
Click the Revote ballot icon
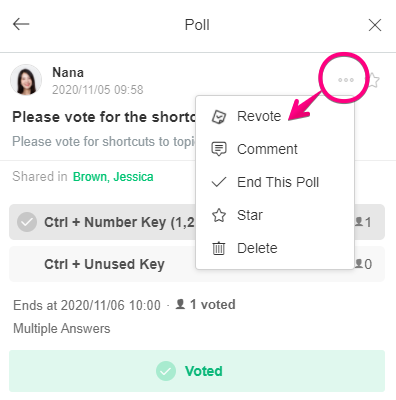[x=219, y=117]
